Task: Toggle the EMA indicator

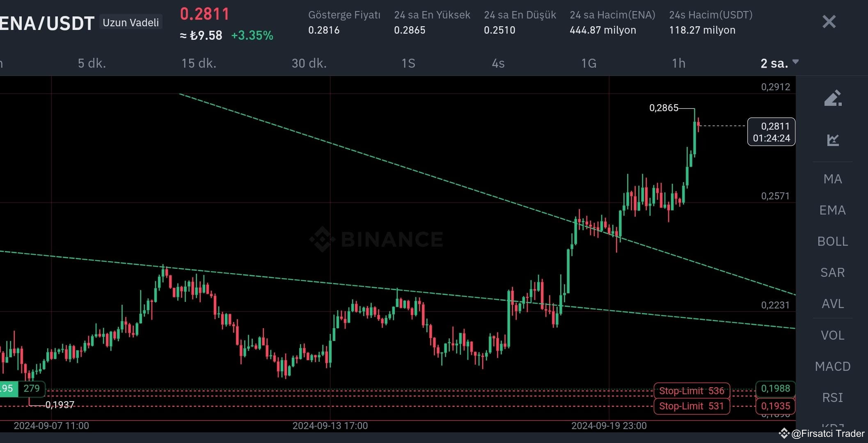Action: [x=833, y=210]
